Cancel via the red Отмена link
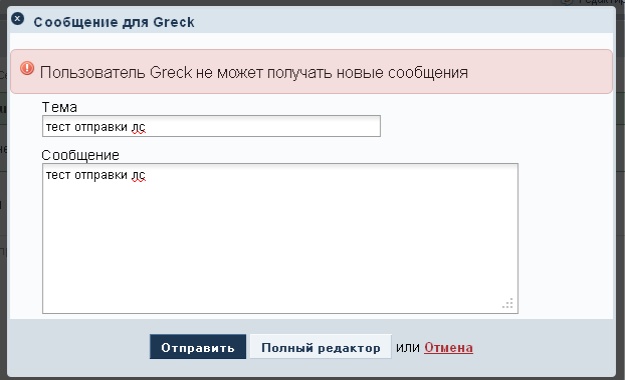 pyautogui.click(x=448, y=348)
